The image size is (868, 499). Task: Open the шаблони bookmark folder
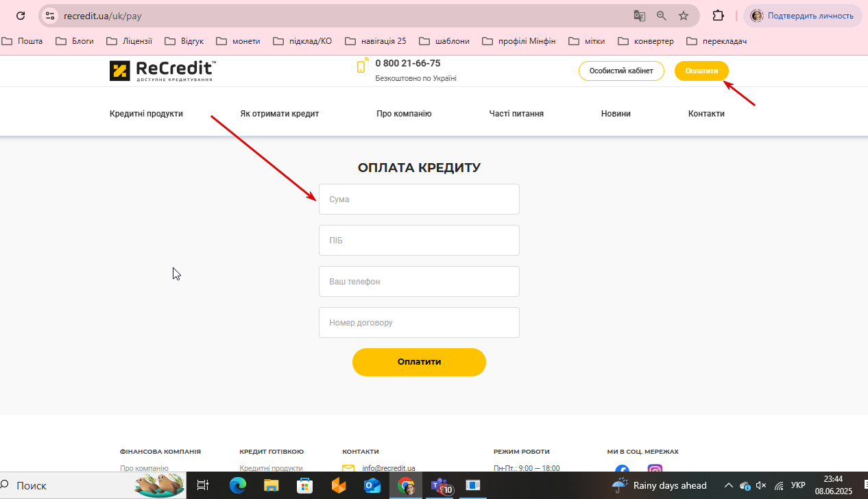(444, 41)
